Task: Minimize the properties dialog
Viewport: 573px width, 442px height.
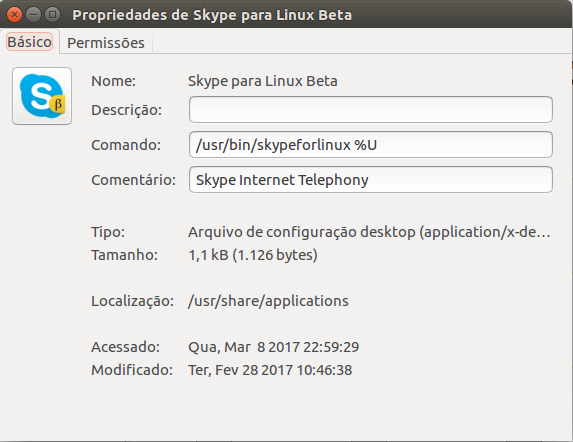Action: 34,15
